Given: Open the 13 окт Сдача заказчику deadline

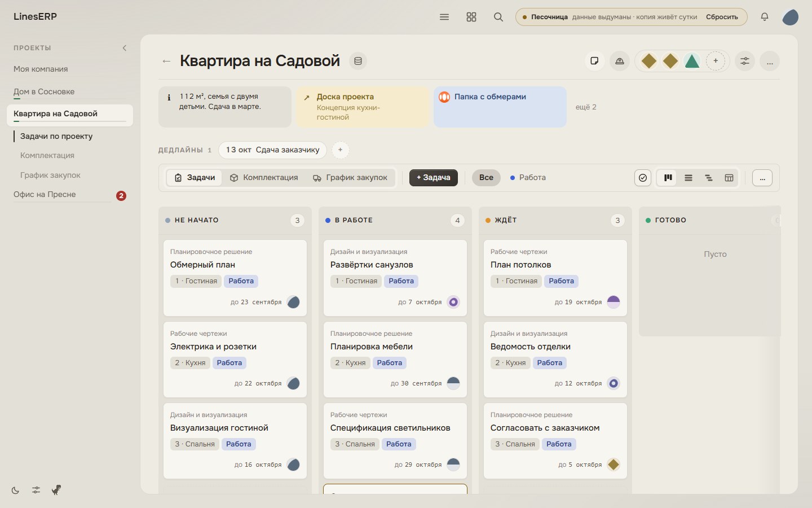Looking at the screenshot, I should click(x=272, y=150).
